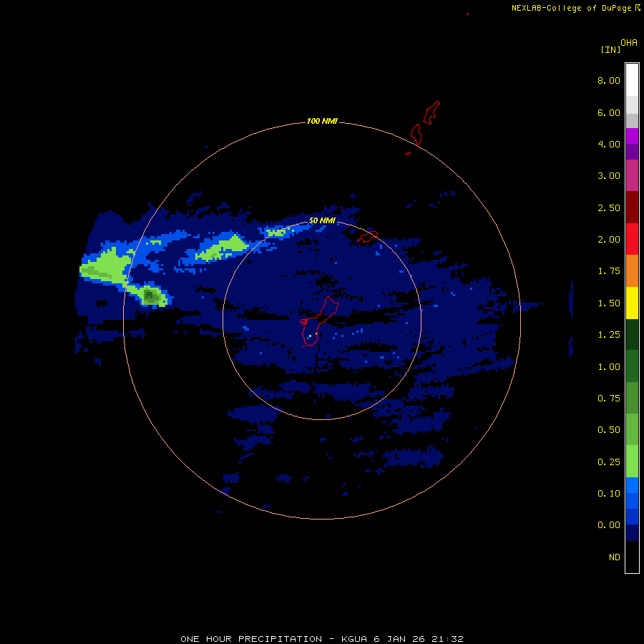Click the 'OHA' product label above legend
This screenshot has width=644, height=644.
pyautogui.click(x=629, y=43)
